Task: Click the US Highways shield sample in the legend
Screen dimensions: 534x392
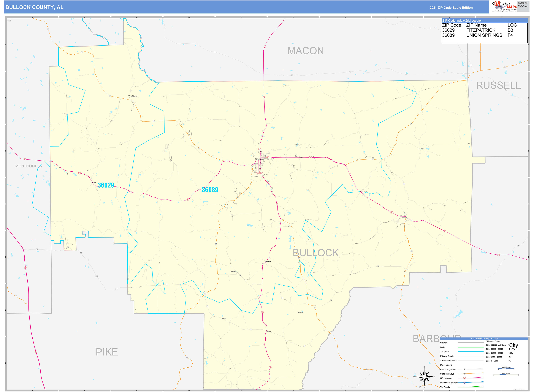Action: click(x=464, y=378)
